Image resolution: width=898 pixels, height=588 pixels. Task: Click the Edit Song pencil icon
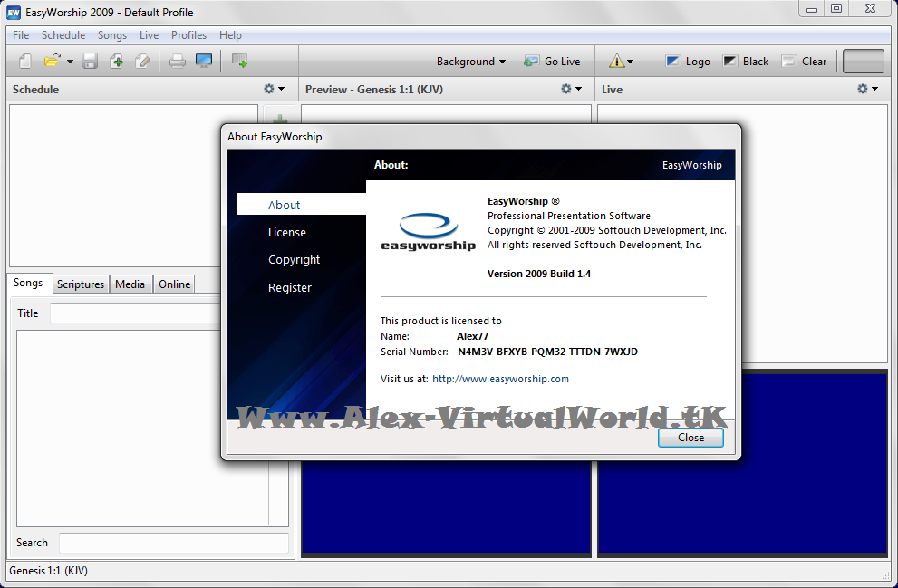(x=142, y=61)
